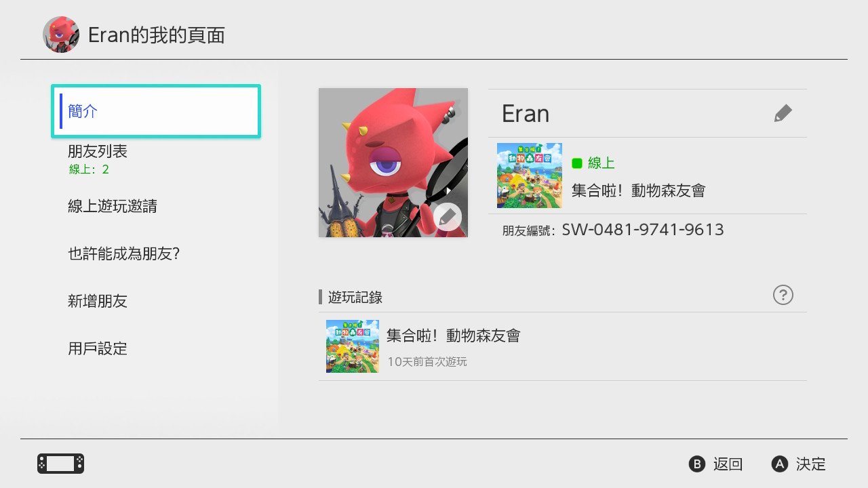
Task: Open 朋友列表 in the sidebar
Action: (156, 159)
